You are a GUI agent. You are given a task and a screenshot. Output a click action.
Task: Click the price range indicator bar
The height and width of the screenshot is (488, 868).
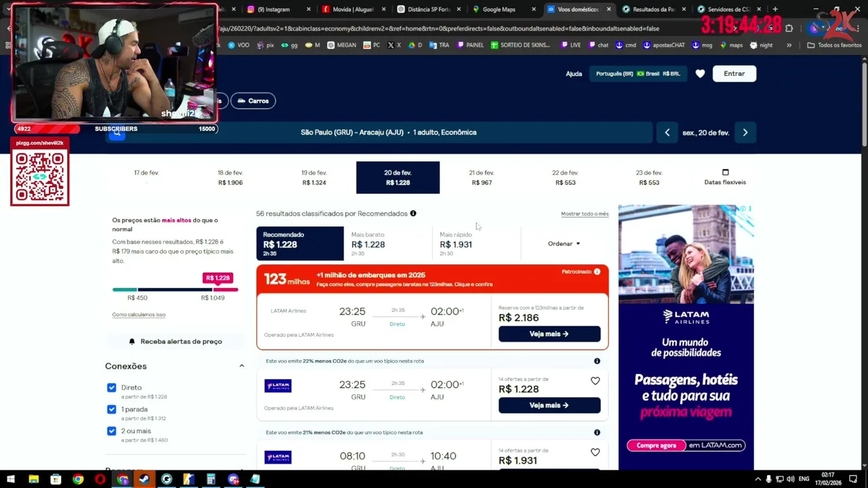[x=175, y=289]
